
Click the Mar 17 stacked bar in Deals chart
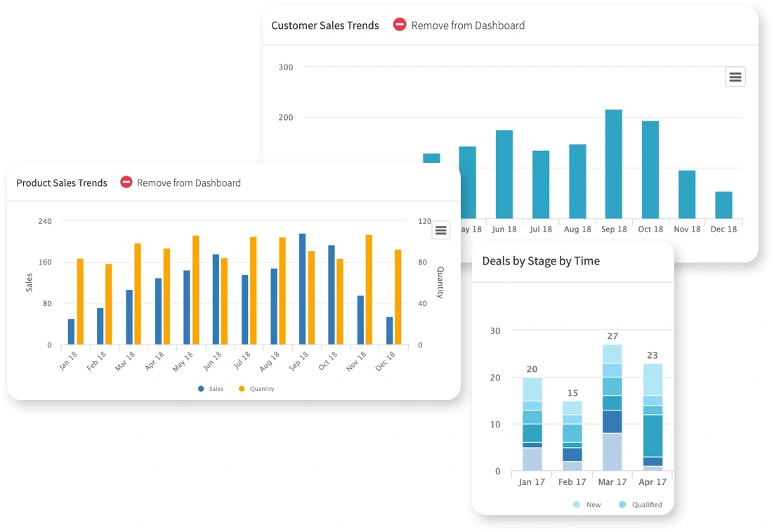point(612,408)
